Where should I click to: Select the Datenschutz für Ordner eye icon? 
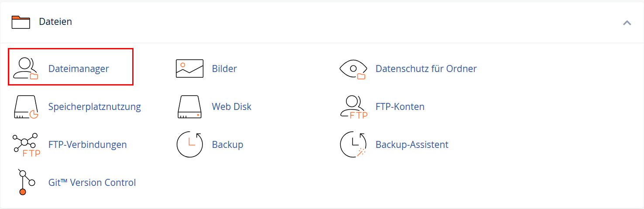[353, 69]
